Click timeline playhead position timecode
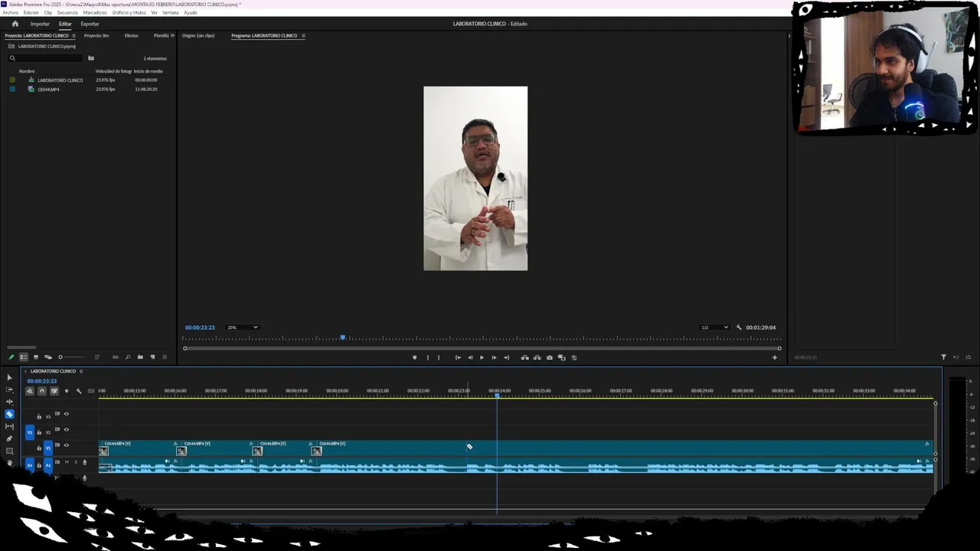The height and width of the screenshot is (551, 980). pos(42,381)
